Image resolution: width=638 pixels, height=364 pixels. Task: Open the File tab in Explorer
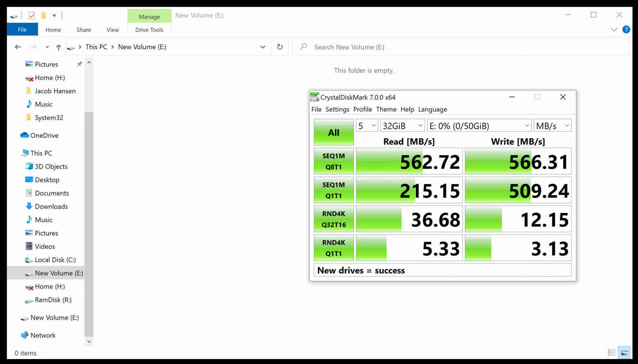pos(22,30)
